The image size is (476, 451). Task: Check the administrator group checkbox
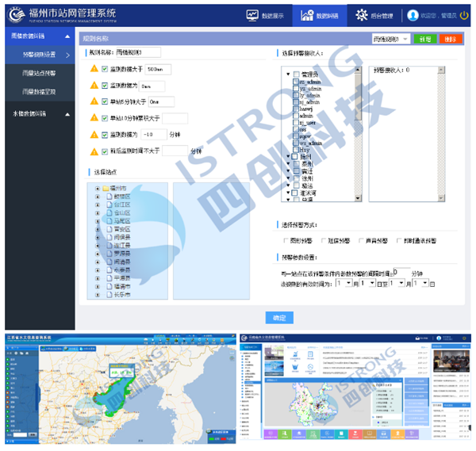click(296, 75)
